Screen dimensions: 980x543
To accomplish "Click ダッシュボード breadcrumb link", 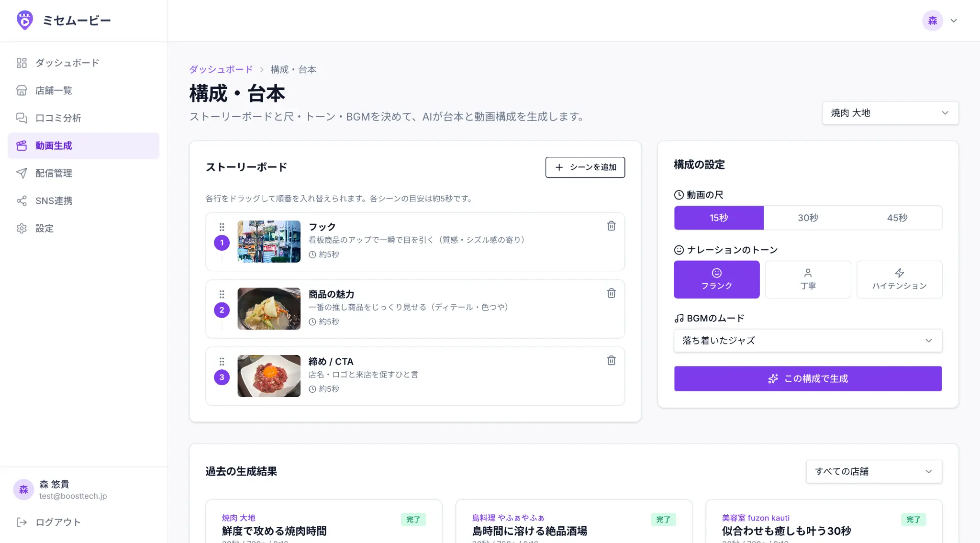I will coord(221,69).
